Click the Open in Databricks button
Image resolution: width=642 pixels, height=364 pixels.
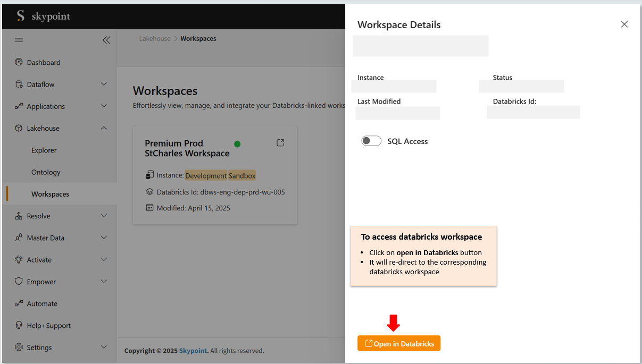(x=399, y=344)
